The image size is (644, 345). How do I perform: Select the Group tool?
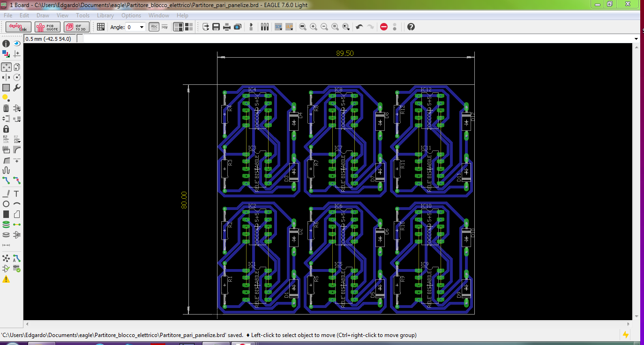pos(6,88)
